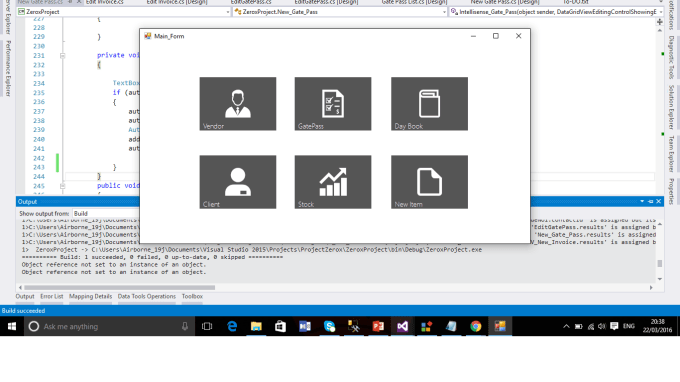680x382 pixels.
Task: Click the Main_Form title bar icon
Action: (x=148, y=36)
